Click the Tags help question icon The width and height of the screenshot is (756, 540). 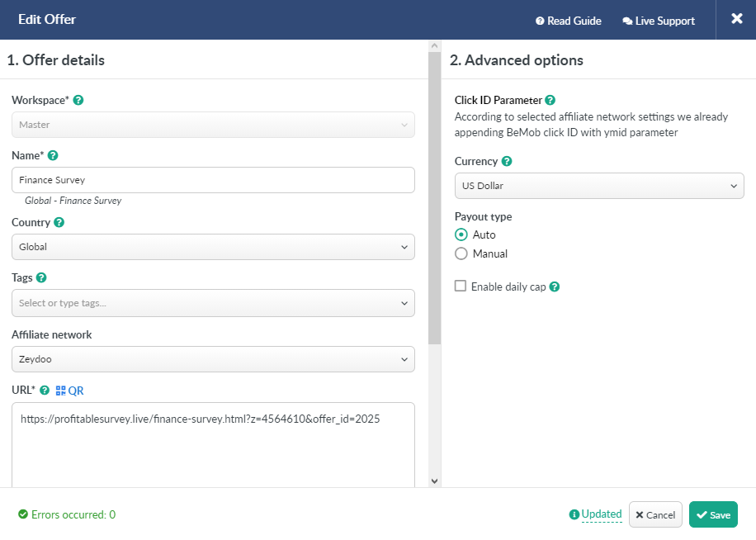[x=41, y=277]
